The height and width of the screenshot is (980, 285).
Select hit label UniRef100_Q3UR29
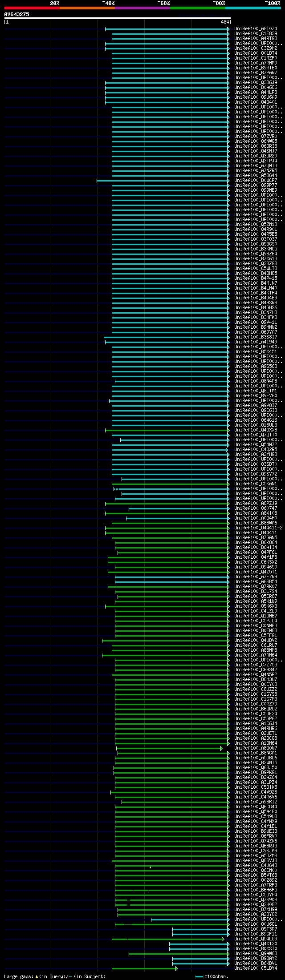(256, 156)
